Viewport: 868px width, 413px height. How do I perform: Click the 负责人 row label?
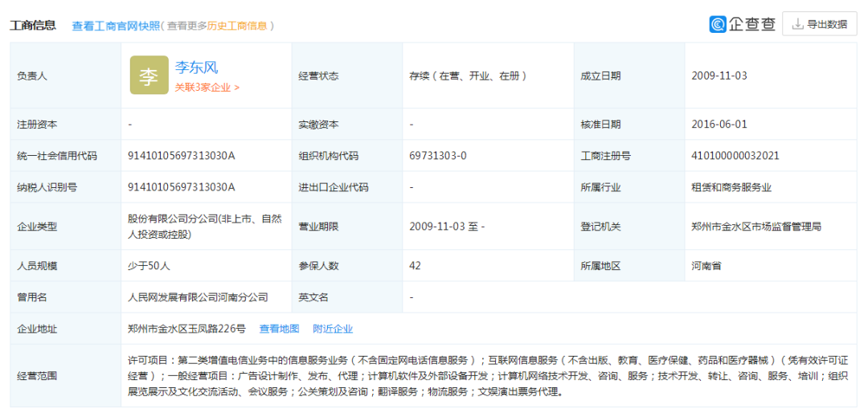tap(32, 76)
